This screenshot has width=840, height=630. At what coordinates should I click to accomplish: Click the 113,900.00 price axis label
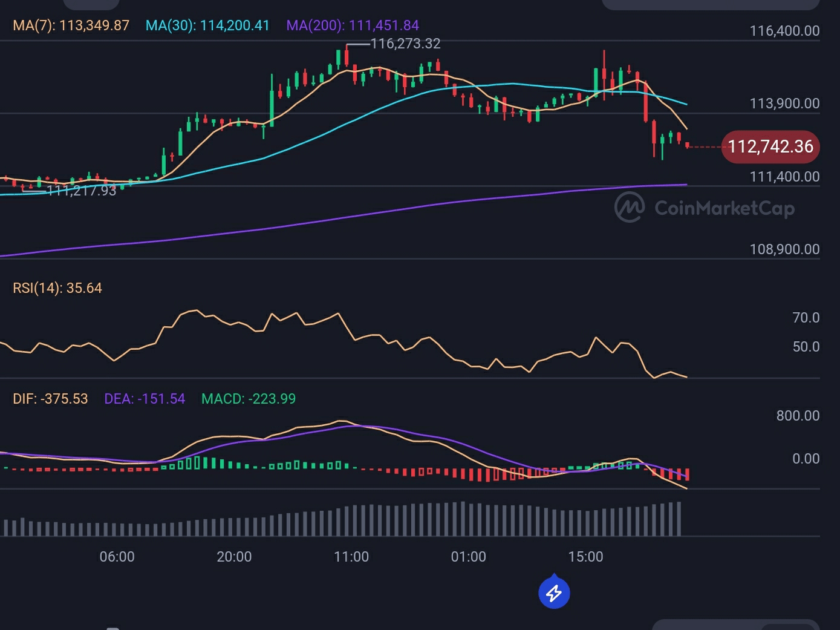[x=784, y=103]
